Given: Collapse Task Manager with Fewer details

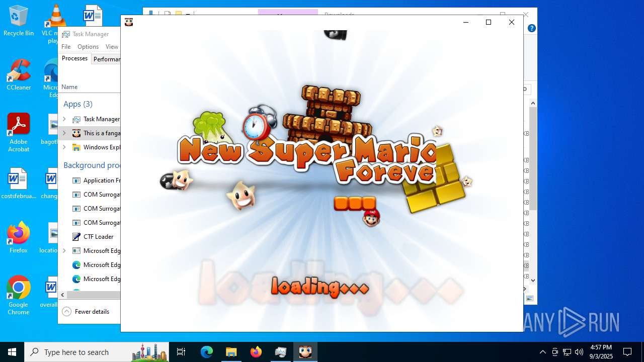Looking at the screenshot, I should 86,312.
